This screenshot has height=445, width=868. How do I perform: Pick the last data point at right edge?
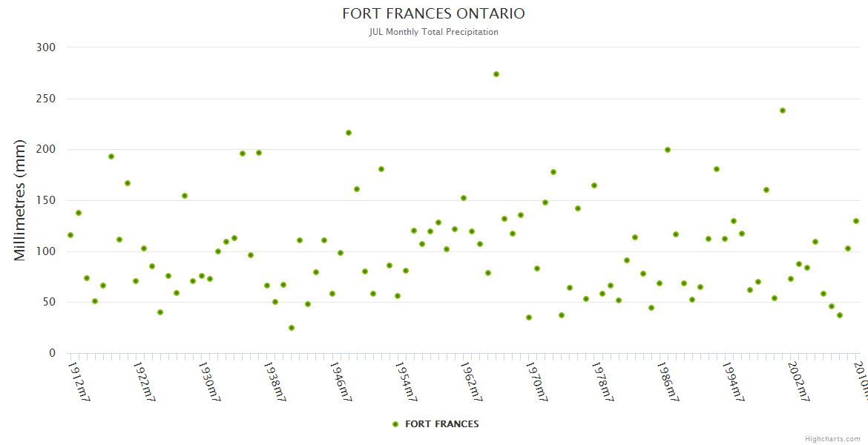pyautogui.click(x=856, y=221)
